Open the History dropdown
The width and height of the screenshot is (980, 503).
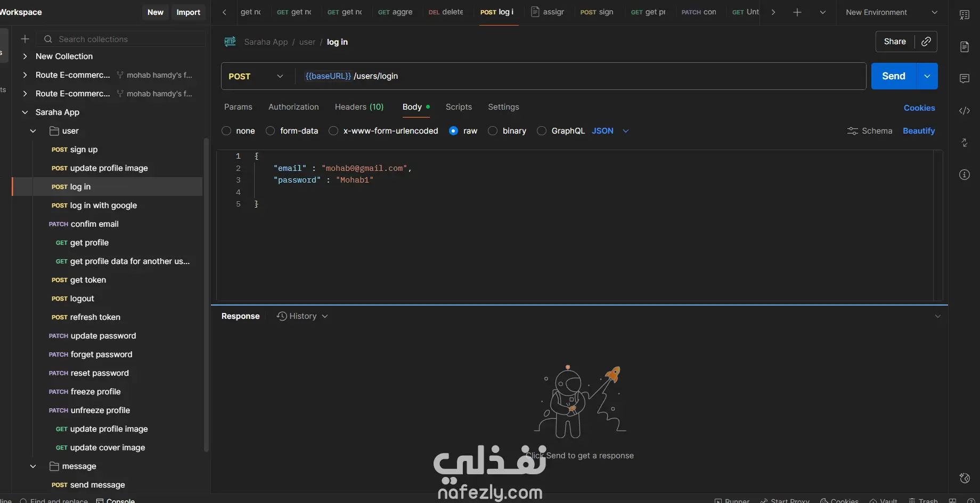point(303,316)
